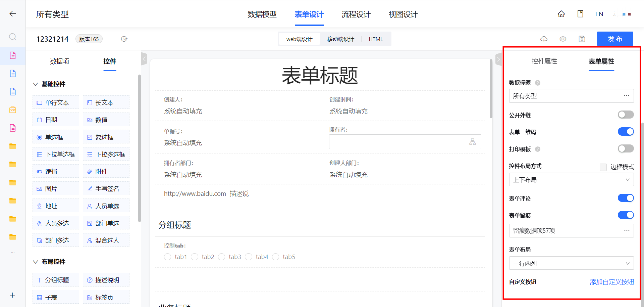Add 逻辑 logic control

click(x=56, y=171)
